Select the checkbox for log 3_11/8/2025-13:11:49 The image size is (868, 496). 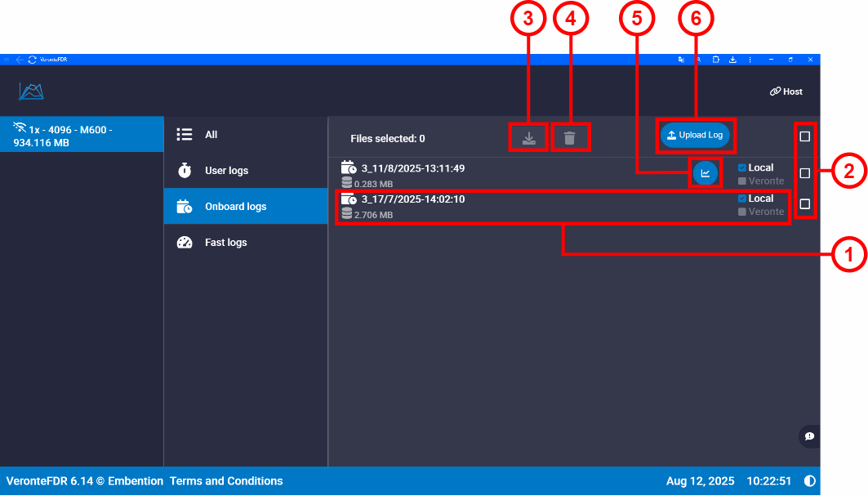pyautogui.click(x=804, y=173)
